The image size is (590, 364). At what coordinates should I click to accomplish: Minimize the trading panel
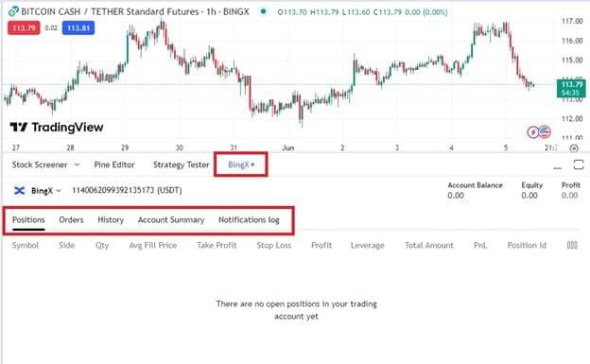[557, 167]
